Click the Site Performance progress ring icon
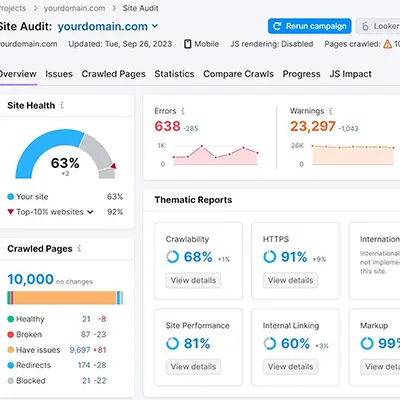 [x=172, y=343]
